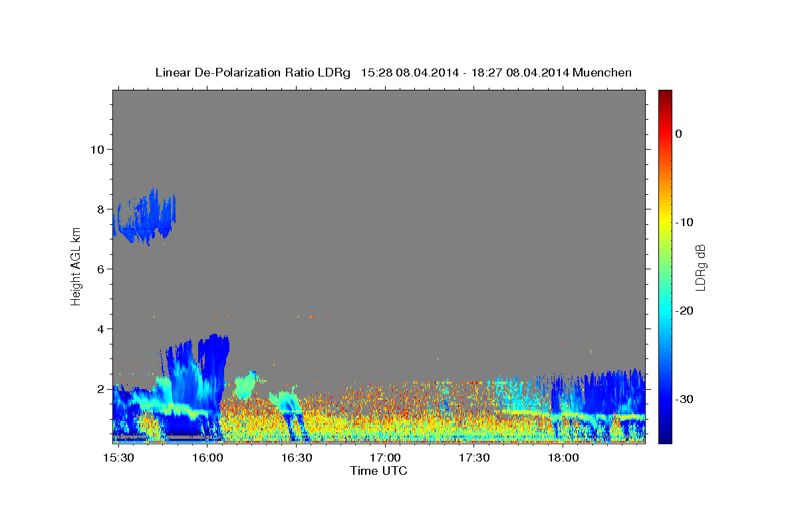Click the 'LDRg dB' colorbar label

coord(700,267)
